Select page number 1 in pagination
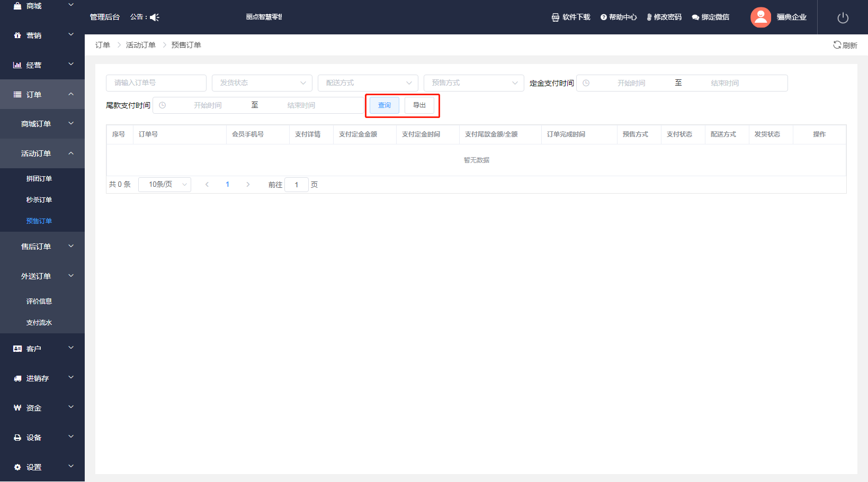 228,185
